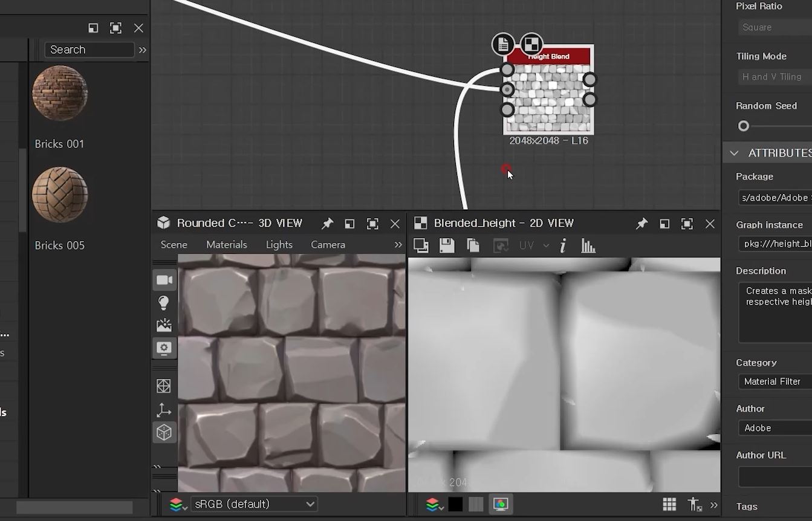The image size is (812, 521).
Task: Click the lightbulb icon in 3D view sidebar
Action: tap(164, 303)
